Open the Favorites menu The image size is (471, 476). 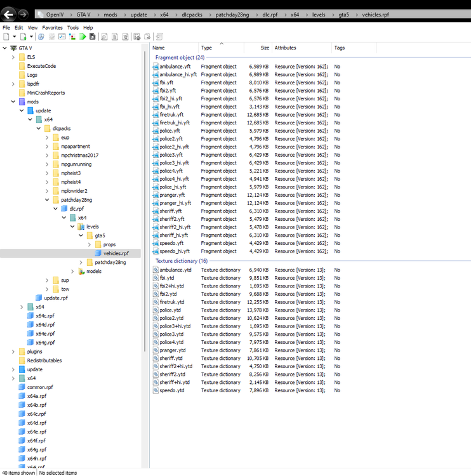click(x=52, y=28)
